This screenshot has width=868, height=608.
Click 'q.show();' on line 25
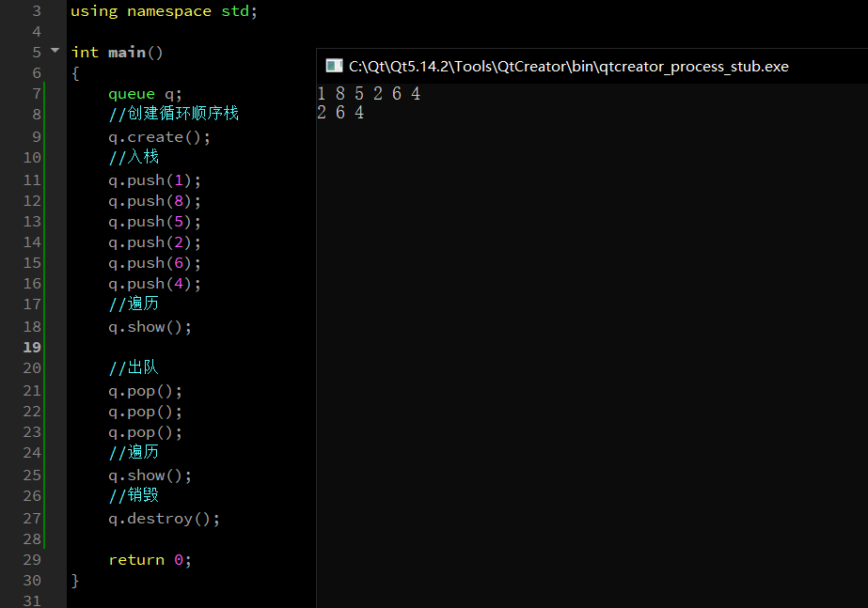[x=150, y=475]
